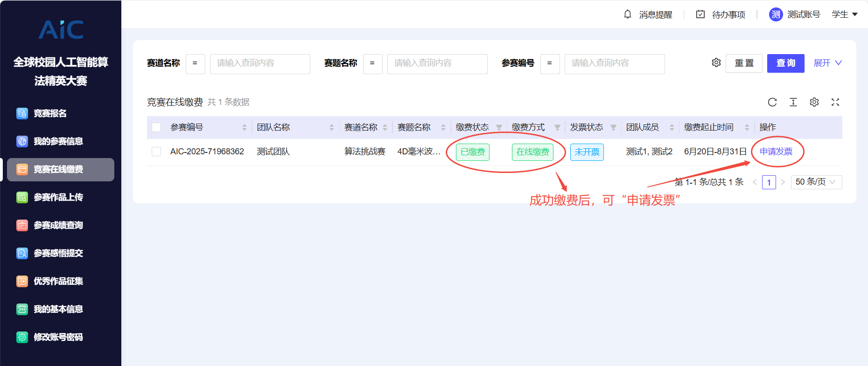Open 待办事项 calendar icon

tap(700, 14)
